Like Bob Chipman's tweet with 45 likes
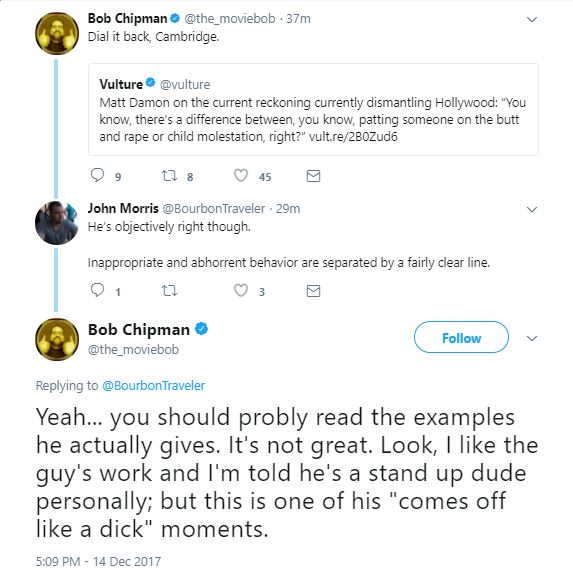The height and width of the screenshot is (579, 573). point(241,175)
